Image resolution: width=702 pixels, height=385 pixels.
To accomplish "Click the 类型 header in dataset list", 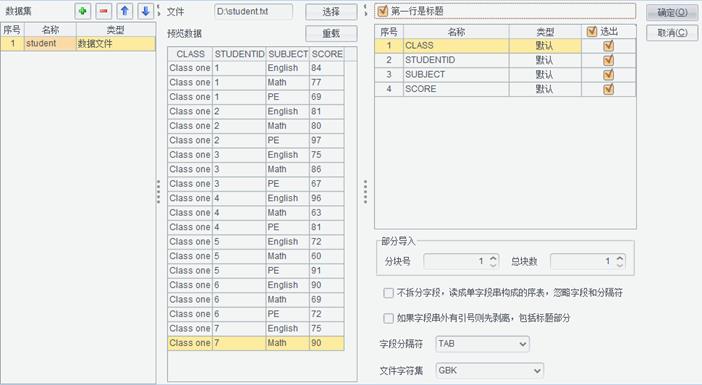I will tap(116, 30).
